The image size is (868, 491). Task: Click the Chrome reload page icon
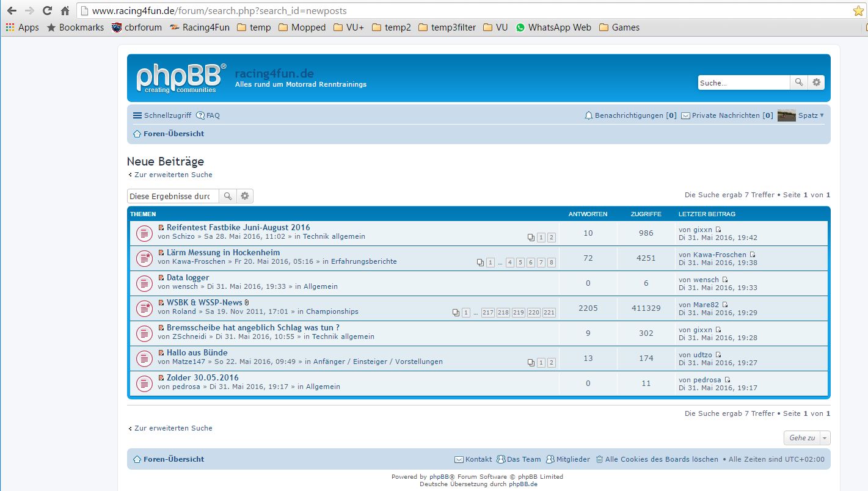coord(47,10)
